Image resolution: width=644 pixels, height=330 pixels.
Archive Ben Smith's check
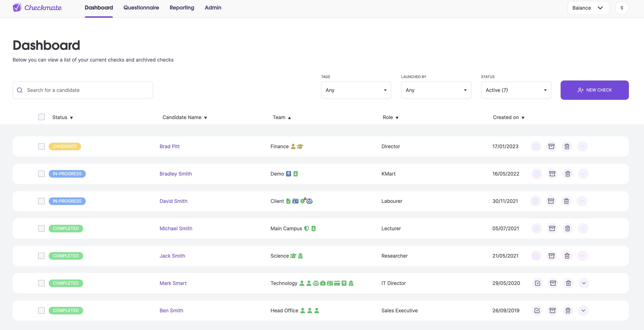click(553, 311)
